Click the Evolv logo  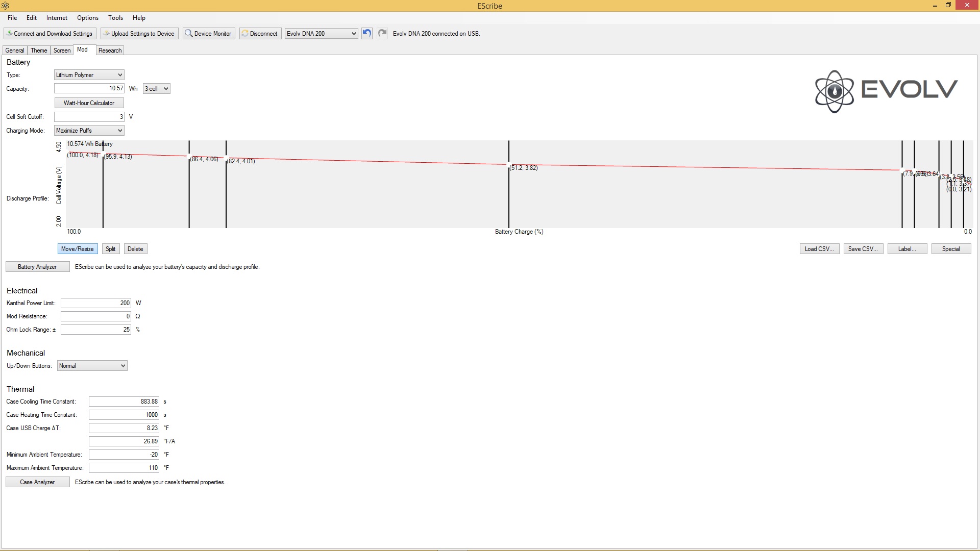coord(886,91)
